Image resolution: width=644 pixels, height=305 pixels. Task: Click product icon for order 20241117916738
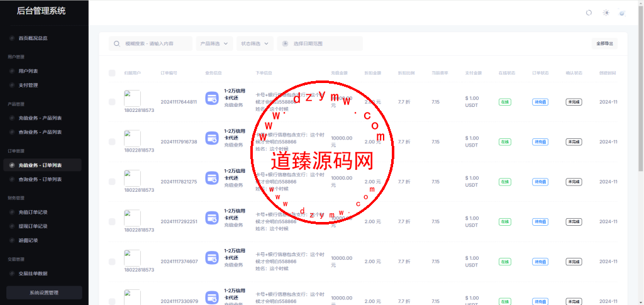[212, 138]
